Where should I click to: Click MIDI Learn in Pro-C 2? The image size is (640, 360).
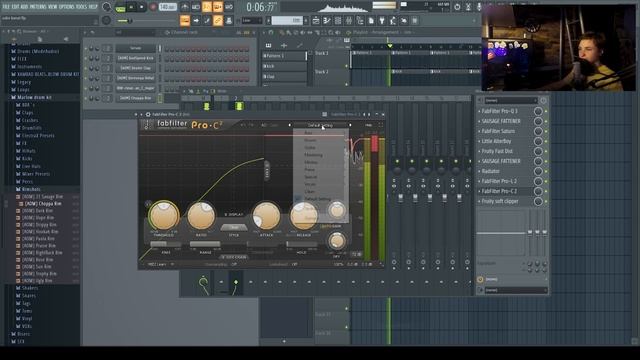click(x=156, y=264)
